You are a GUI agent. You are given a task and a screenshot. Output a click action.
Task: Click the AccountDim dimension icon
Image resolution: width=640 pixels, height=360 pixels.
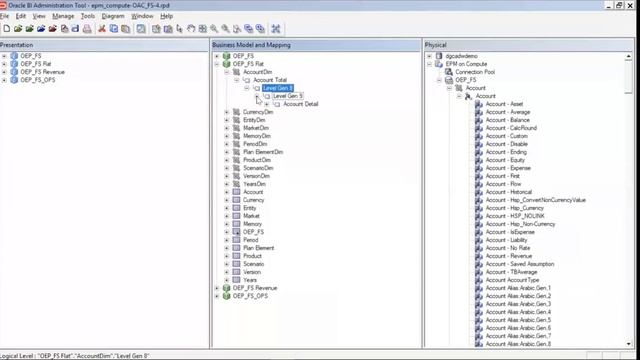coord(236,72)
